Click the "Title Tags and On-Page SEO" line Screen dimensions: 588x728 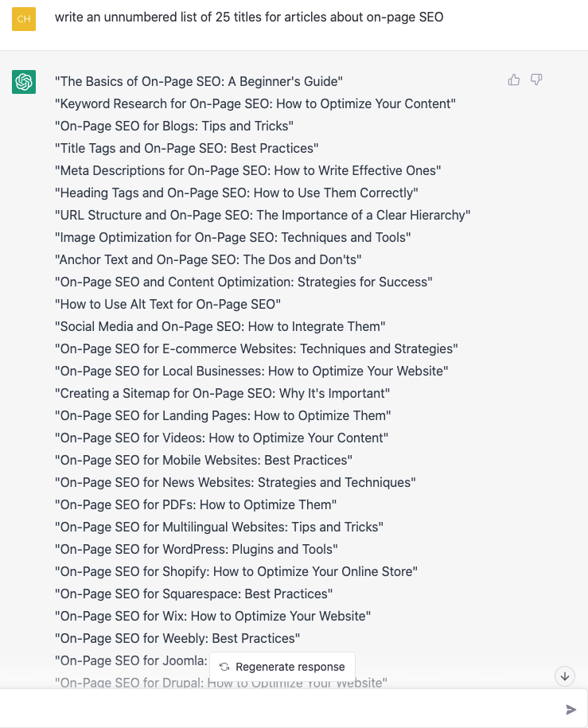(187, 148)
